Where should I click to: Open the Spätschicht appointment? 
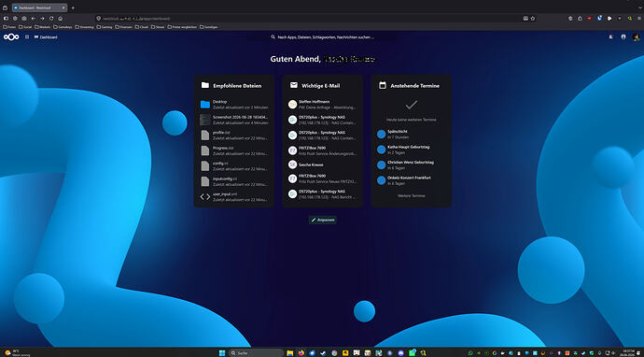point(411,134)
